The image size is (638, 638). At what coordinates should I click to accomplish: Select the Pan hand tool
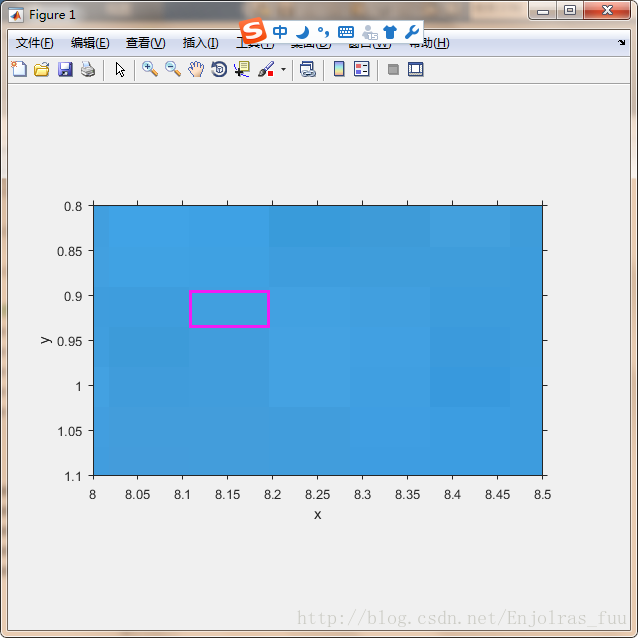196,69
